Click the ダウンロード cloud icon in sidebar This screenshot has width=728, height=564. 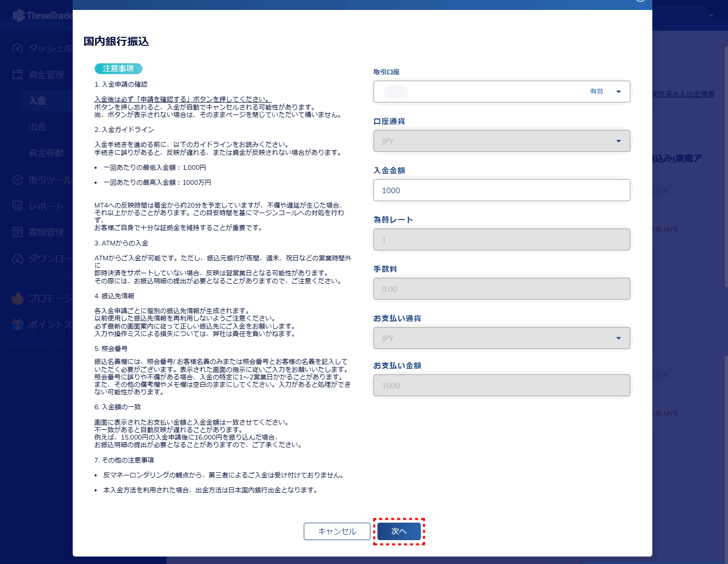click(18, 258)
